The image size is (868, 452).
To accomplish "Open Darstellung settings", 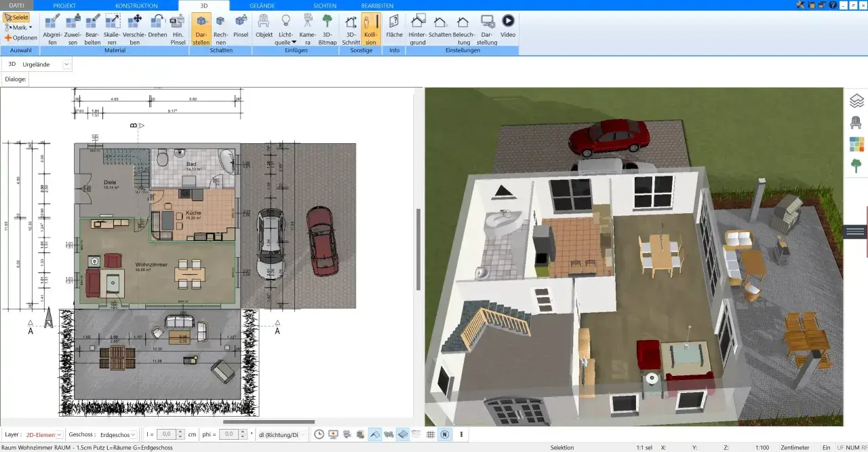I will [x=487, y=29].
